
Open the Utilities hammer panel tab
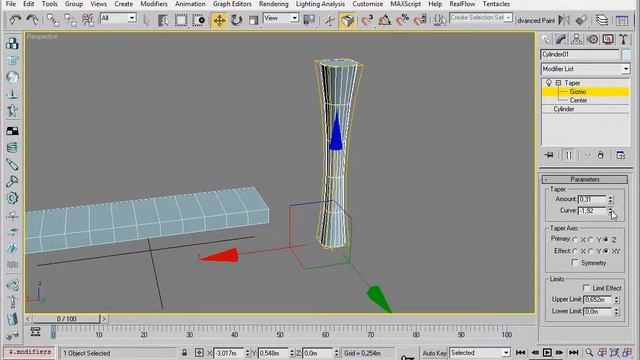[x=623, y=39]
